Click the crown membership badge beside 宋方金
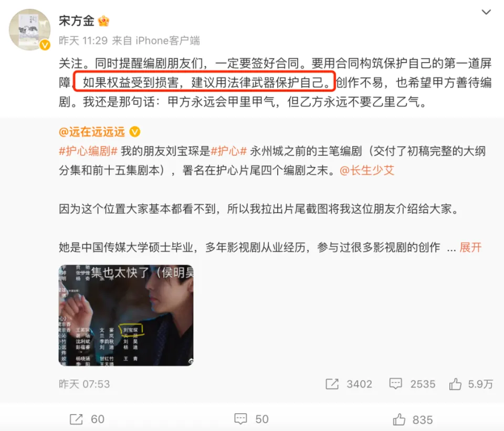Viewport: 504px width, 431px height. 103,21
